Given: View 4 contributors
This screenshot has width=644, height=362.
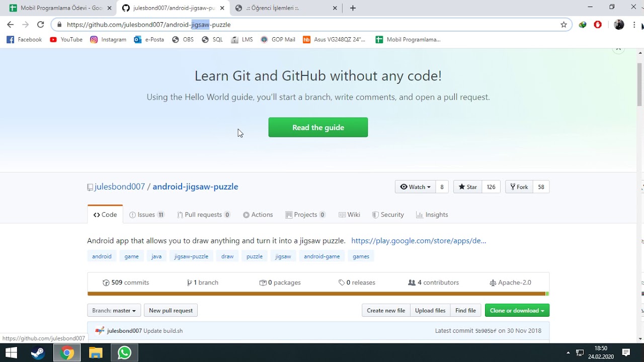Looking at the screenshot, I should coord(433,283).
